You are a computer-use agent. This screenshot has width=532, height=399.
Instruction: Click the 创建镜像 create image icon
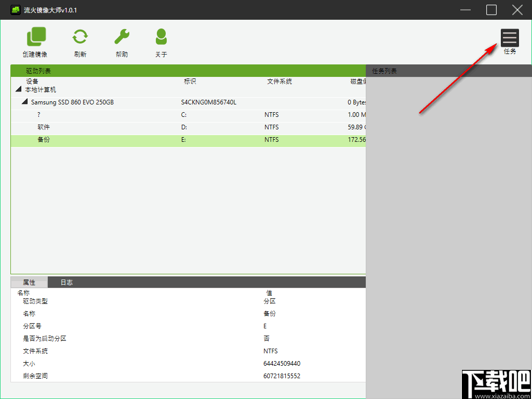tap(36, 37)
